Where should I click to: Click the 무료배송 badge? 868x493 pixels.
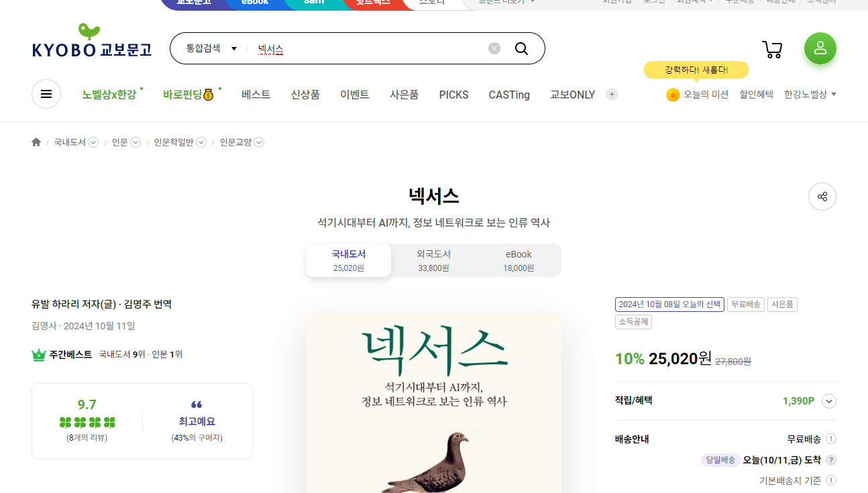tap(746, 305)
